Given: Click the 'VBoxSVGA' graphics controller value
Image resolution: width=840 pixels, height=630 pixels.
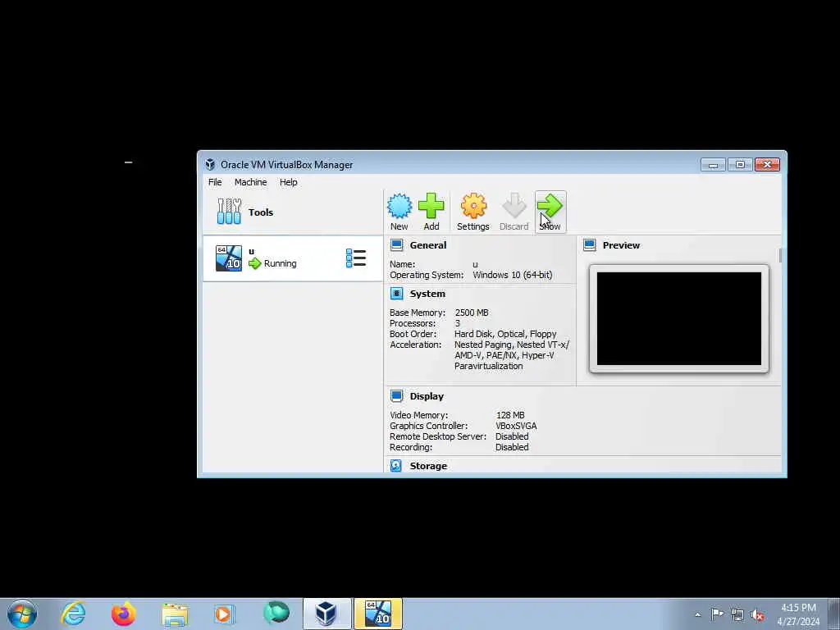Looking at the screenshot, I should [x=516, y=426].
